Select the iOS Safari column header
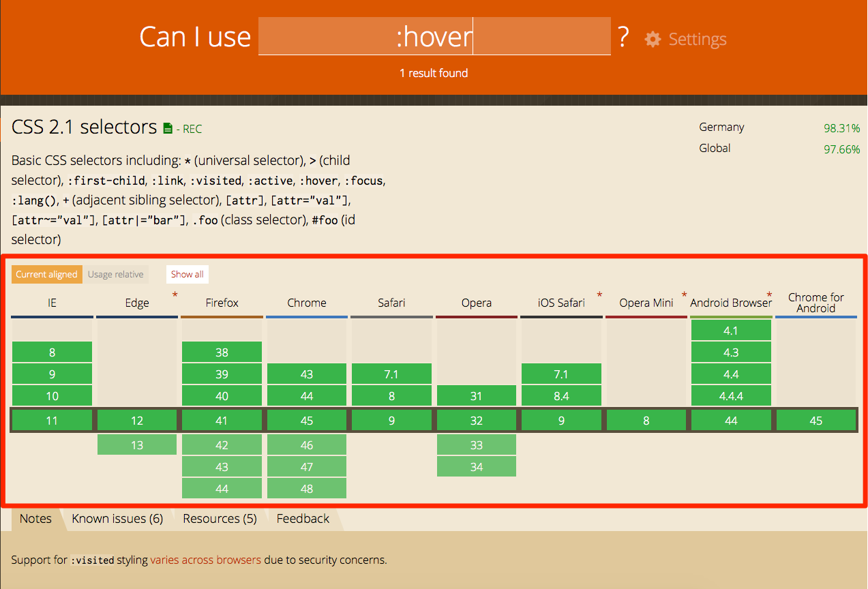The height and width of the screenshot is (589, 868). (x=562, y=303)
